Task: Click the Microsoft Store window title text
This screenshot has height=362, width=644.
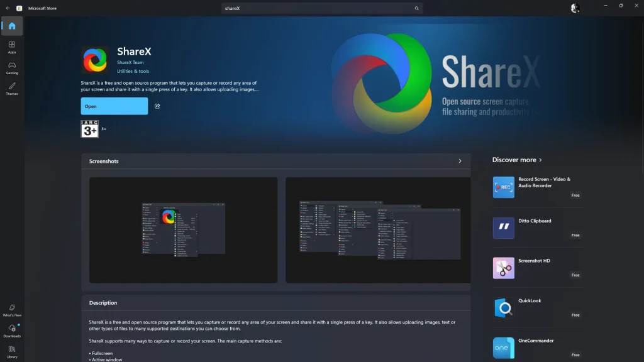Action: click(42, 8)
